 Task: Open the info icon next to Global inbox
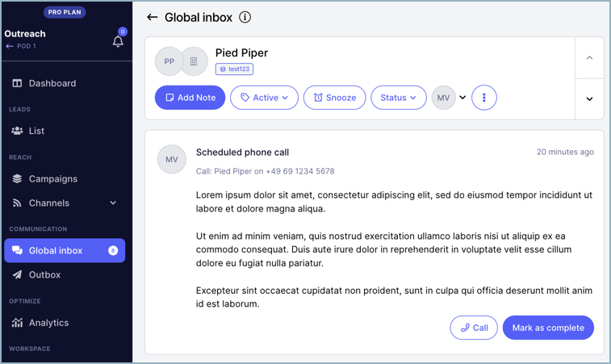[245, 17]
